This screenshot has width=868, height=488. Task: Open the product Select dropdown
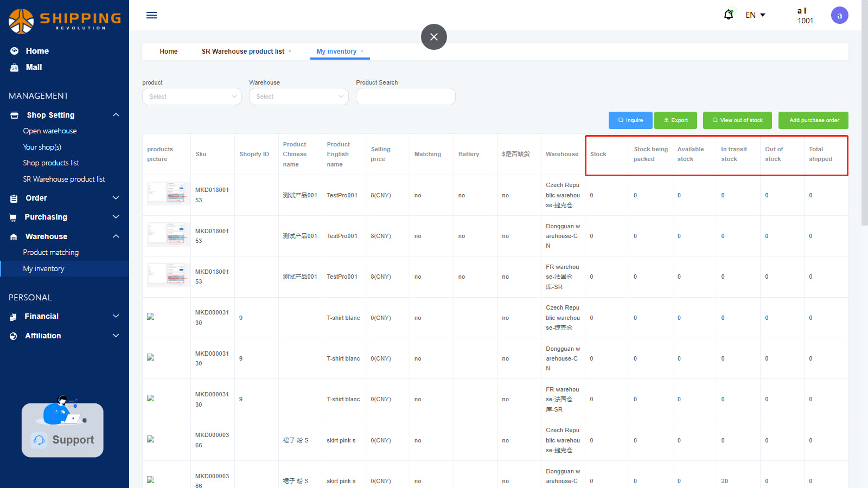pos(192,97)
